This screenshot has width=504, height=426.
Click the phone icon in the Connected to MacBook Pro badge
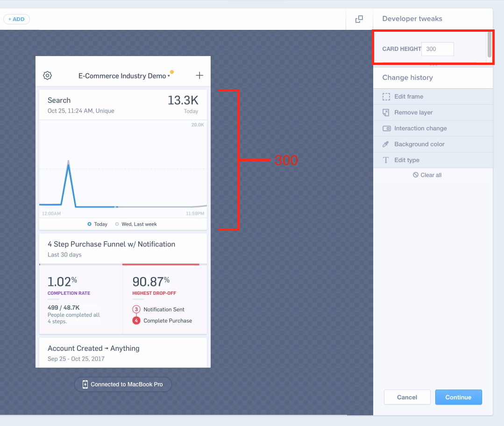tap(85, 384)
